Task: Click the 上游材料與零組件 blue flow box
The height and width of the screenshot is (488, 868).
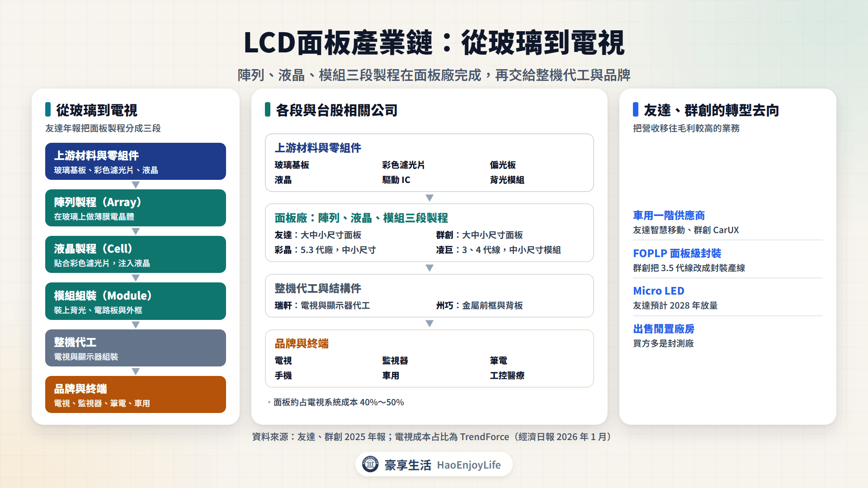Action: click(x=136, y=161)
